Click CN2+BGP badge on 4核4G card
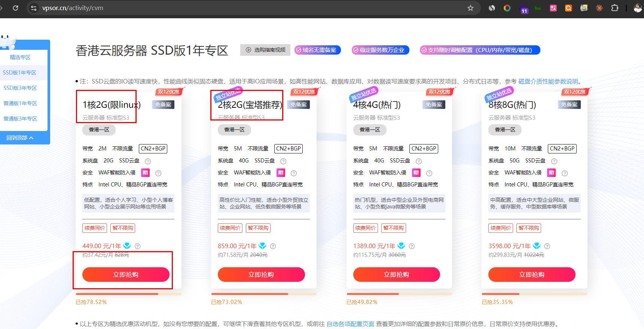Viewport: 644px width, 329px height. coord(424,149)
